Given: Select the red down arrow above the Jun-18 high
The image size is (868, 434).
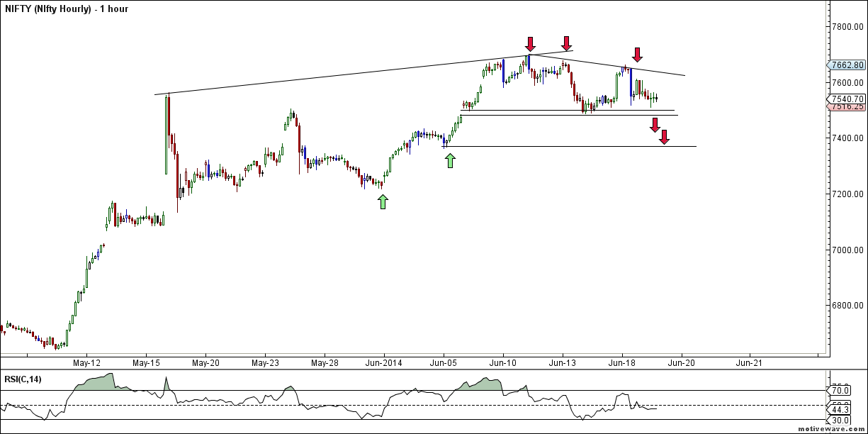Looking at the screenshot, I should point(637,54).
